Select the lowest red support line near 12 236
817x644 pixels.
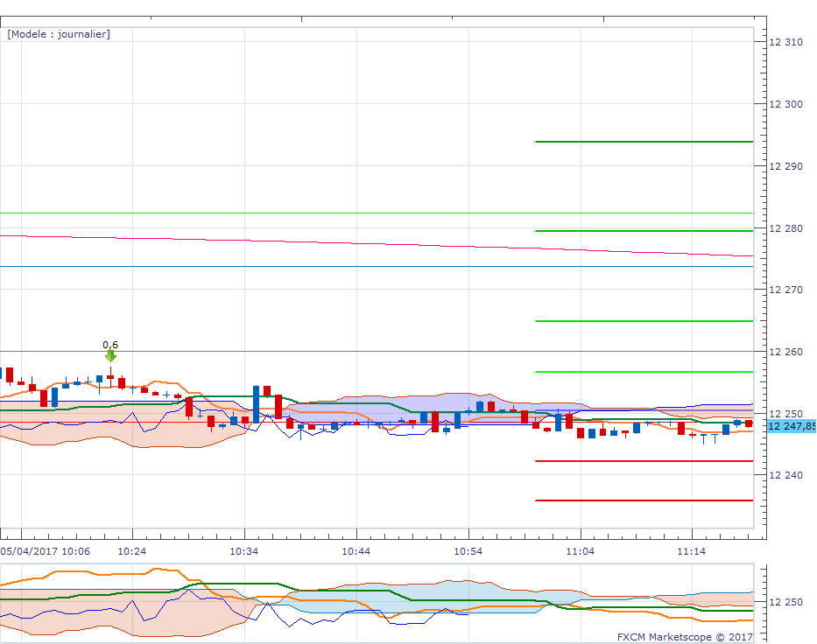[644, 500]
